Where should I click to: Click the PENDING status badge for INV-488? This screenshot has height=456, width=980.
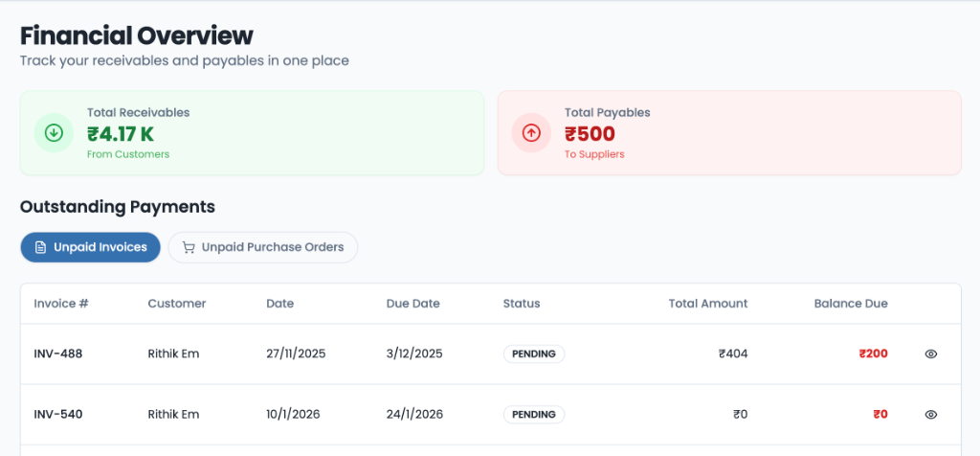click(534, 353)
